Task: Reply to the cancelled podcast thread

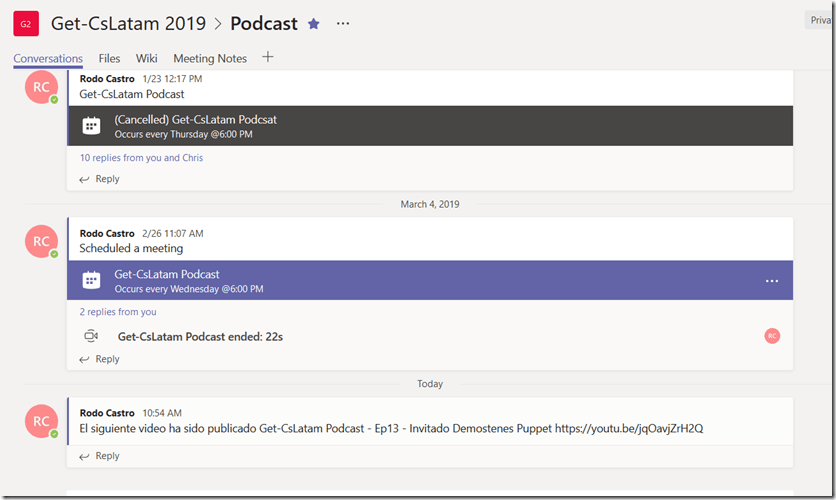Action: [100, 179]
